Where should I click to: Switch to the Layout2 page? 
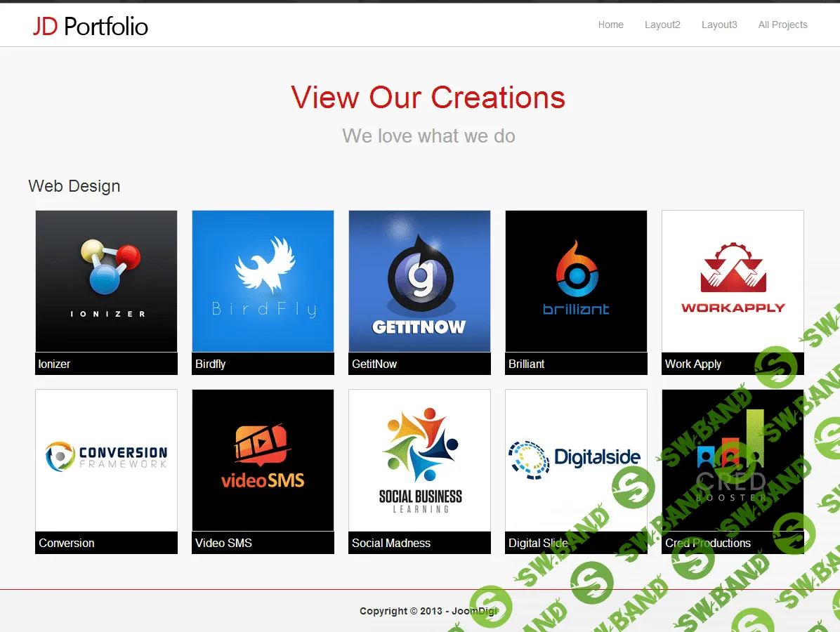click(x=662, y=25)
